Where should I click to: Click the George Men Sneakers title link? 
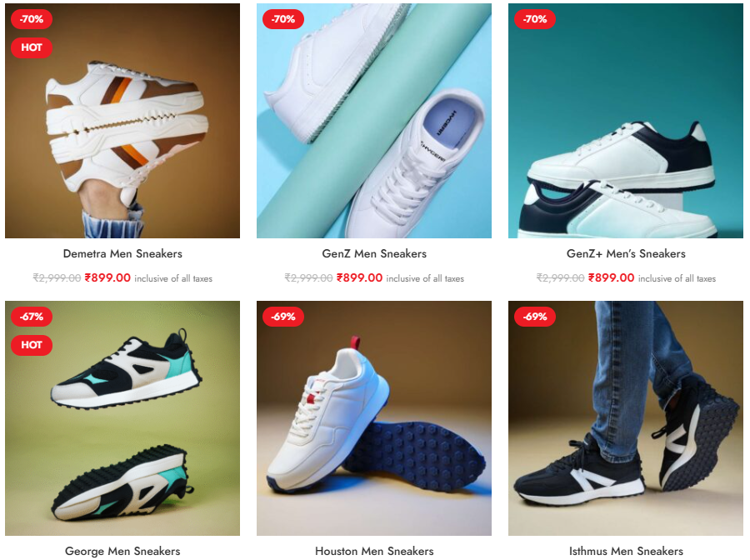coord(122,551)
